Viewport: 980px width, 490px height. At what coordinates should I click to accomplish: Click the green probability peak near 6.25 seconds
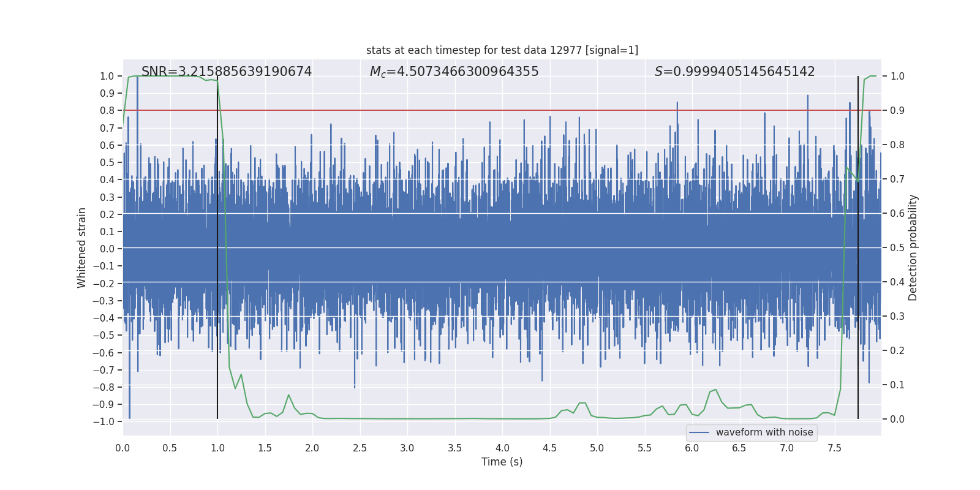point(715,390)
